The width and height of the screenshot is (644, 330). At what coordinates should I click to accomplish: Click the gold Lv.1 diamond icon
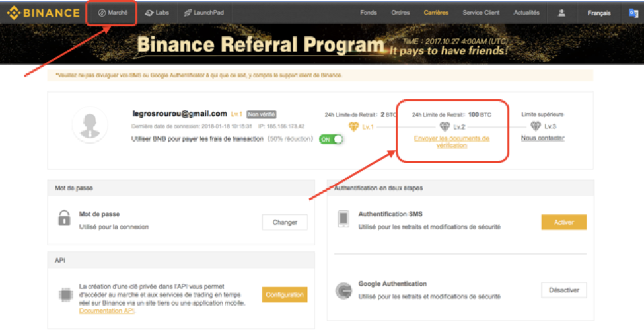pyautogui.click(x=353, y=126)
